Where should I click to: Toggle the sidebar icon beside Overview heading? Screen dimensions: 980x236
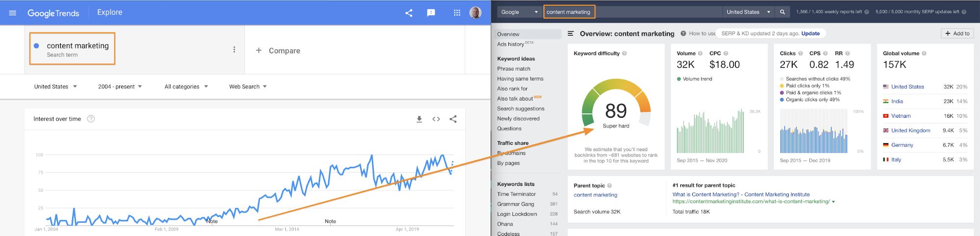[571, 33]
